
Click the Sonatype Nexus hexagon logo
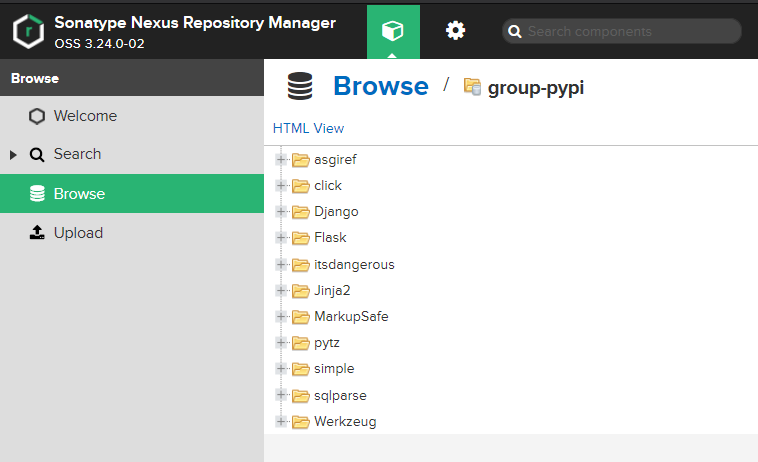click(29, 31)
